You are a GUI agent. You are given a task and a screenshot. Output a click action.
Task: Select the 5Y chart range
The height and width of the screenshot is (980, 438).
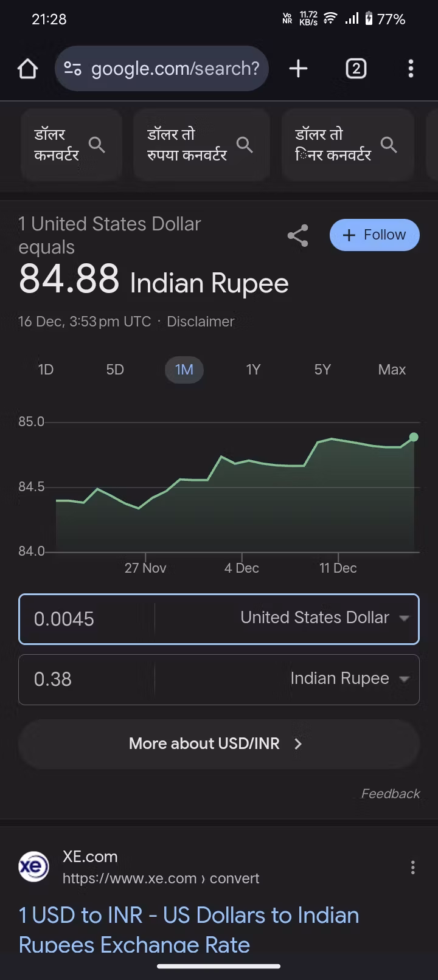coord(322,370)
